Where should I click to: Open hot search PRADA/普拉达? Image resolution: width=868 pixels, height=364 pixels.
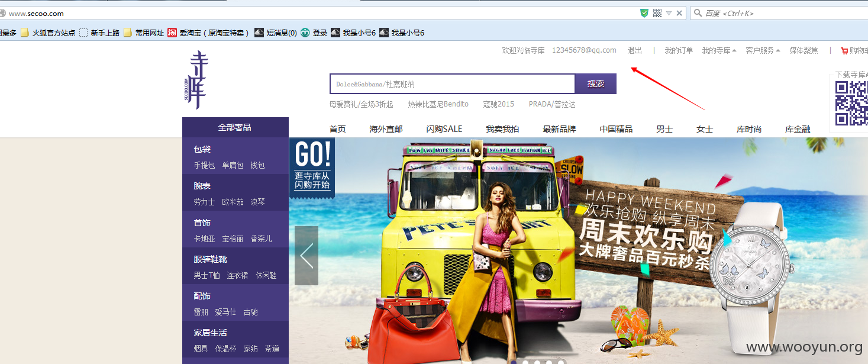point(552,104)
